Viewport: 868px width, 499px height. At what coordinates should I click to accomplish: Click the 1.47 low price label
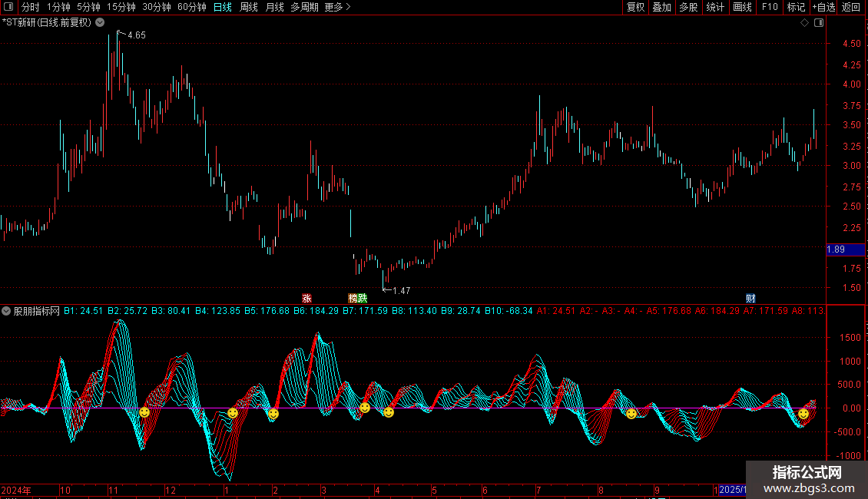click(401, 290)
